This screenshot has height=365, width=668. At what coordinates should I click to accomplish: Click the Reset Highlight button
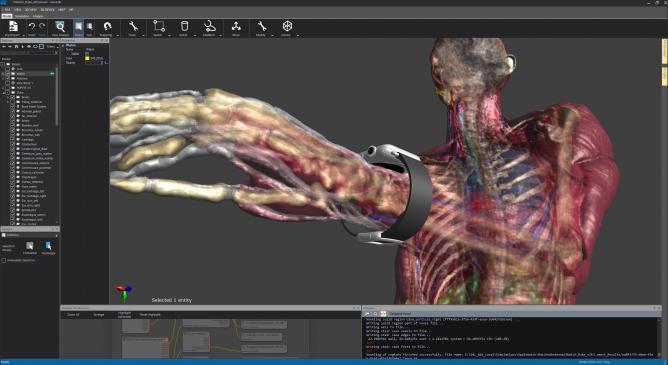[150, 315]
